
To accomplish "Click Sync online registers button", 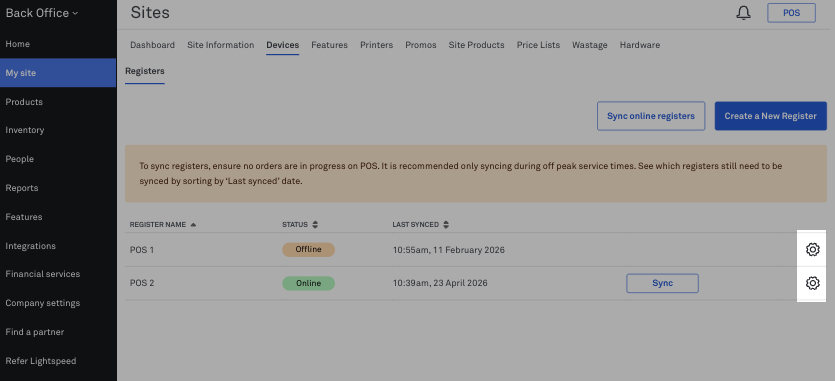I will tap(651, 116).
